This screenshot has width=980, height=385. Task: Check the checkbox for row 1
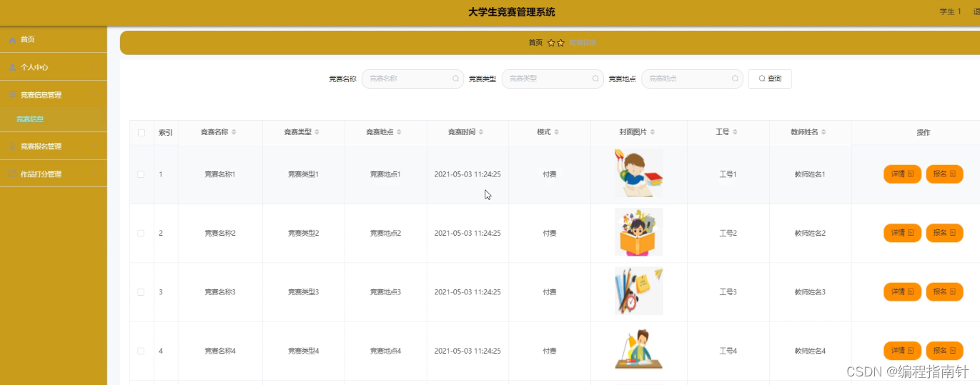[x=142, y=174]
